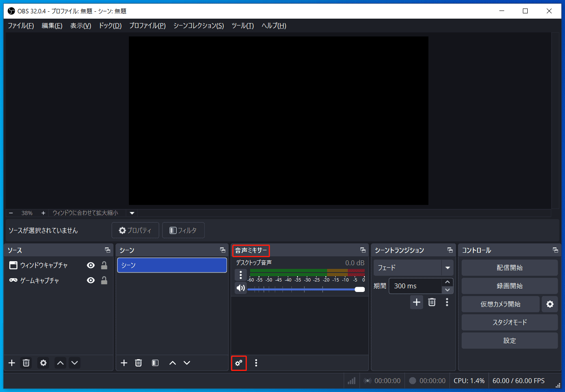Mute デスクトップ音声 with speaker icon
The width and height of the screenshot is (565, 392).
coord(241,288)
